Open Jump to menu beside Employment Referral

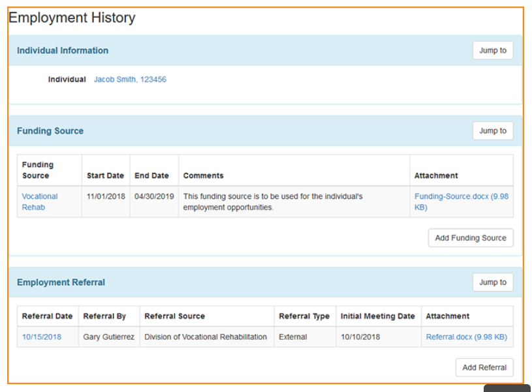tap(492, 282)
